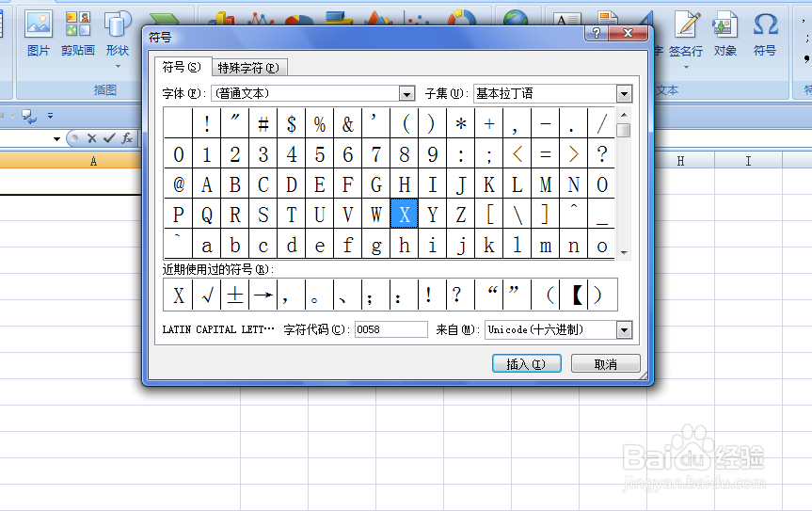Select the # symbol in grid
812x511 pixels.
click(263, 123)
